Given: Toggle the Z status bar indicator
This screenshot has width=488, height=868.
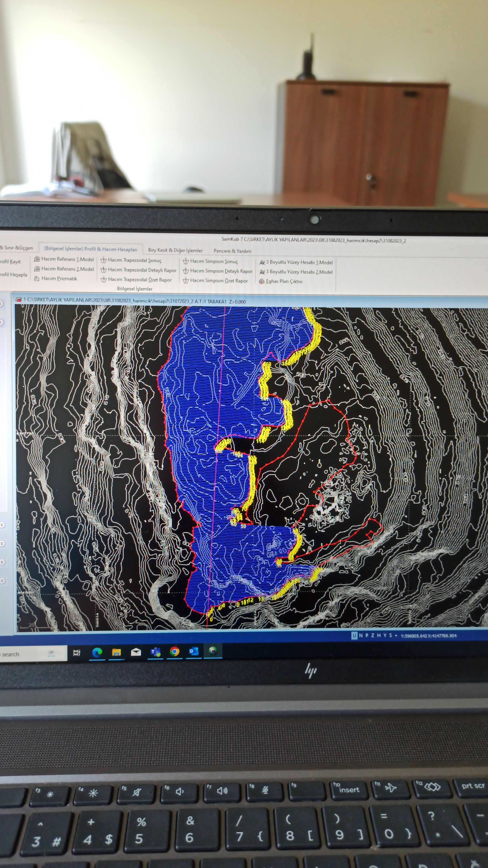Looking at the screenshot, I should pos(373,635).
